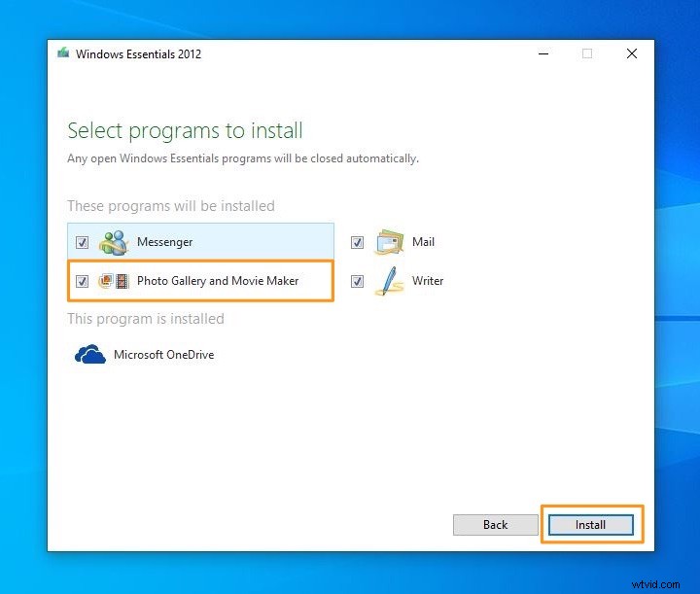This screenshot has width=700, height=594.
Task: Toggle the Photo Gallery and Movie Maker checkbox
Action: (82, 281)
